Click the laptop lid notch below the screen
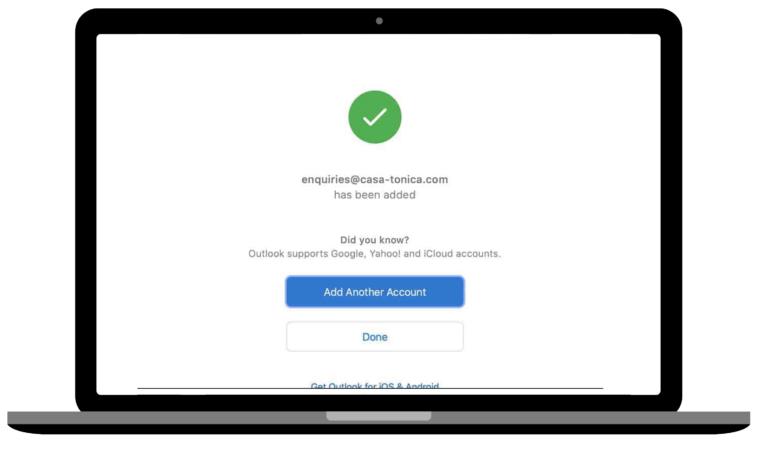This screenshot has height=458, width=768. coord(379,416)
